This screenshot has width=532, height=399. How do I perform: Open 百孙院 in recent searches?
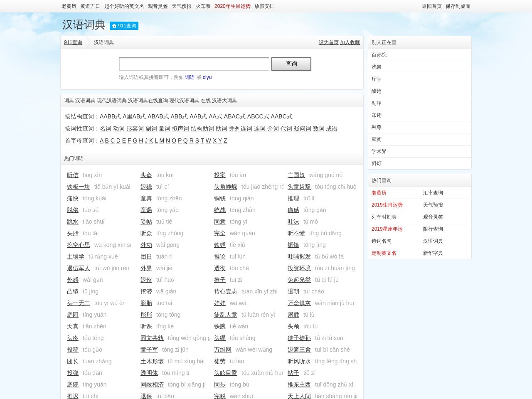click(x=379, y=55)
